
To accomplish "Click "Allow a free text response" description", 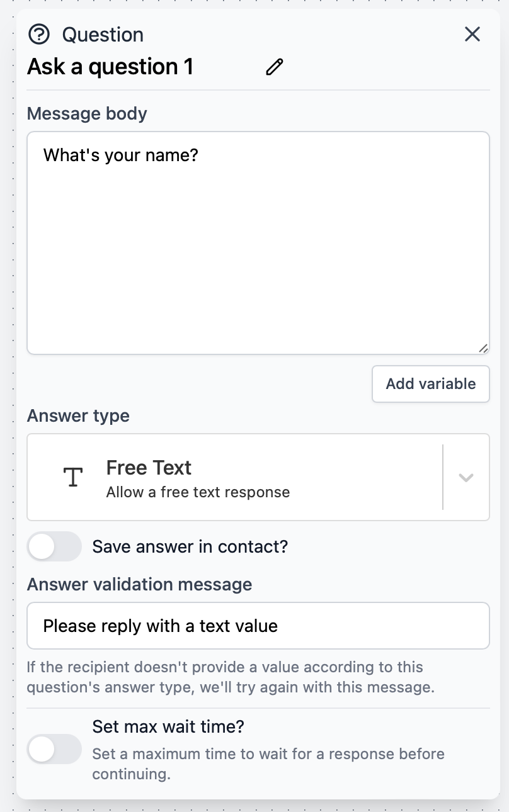I will point(198,492).
